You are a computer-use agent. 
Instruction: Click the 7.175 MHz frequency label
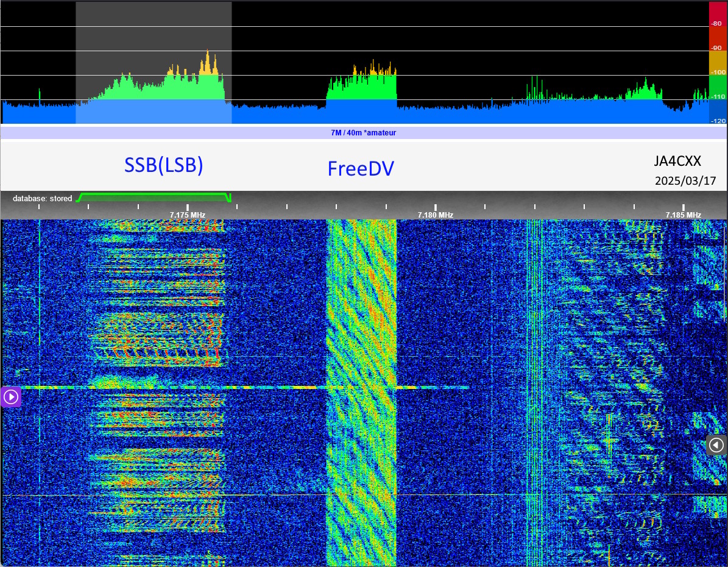187,215
